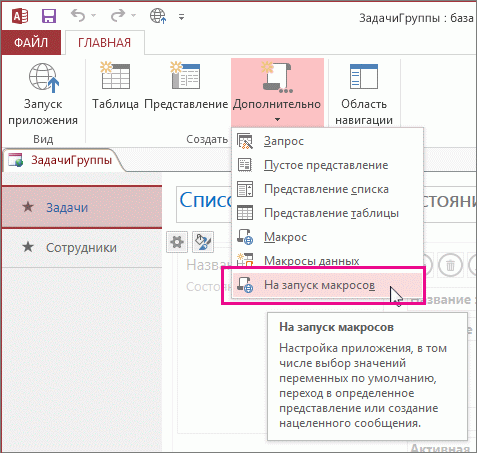Select Представление списка menu item
The width and height of the screenshot is (477, 453).
click(x=327, y=189)
